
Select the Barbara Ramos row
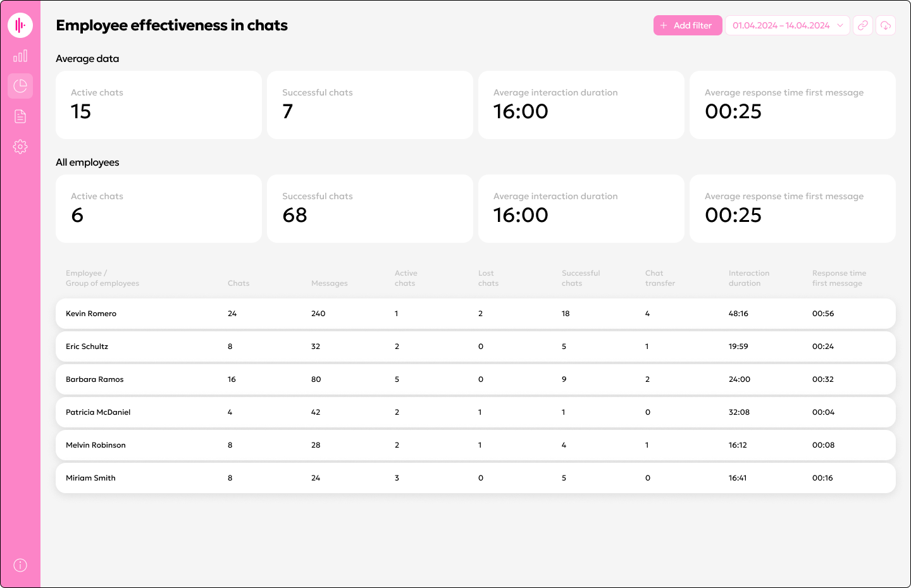[x=95, y=379]
